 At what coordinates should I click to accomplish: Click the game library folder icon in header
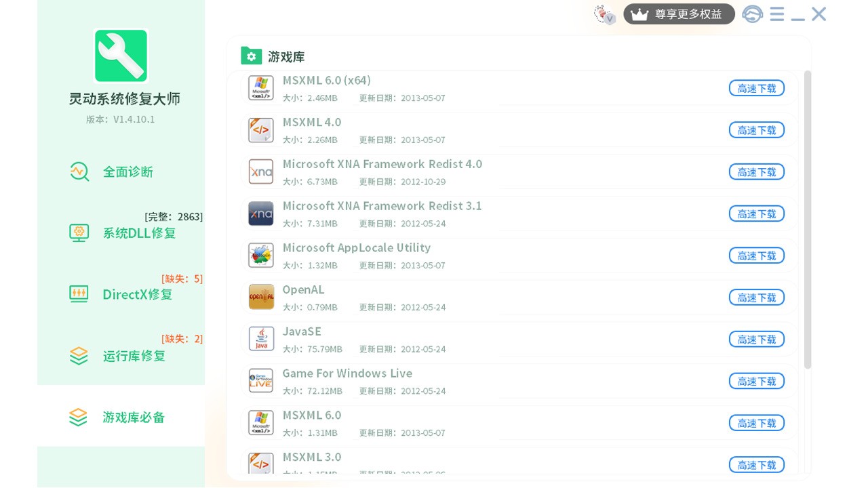coord(251,56)
